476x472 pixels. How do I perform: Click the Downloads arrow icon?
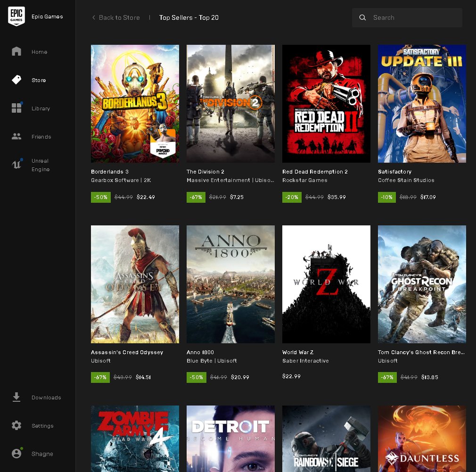click(x=16, y=397)
